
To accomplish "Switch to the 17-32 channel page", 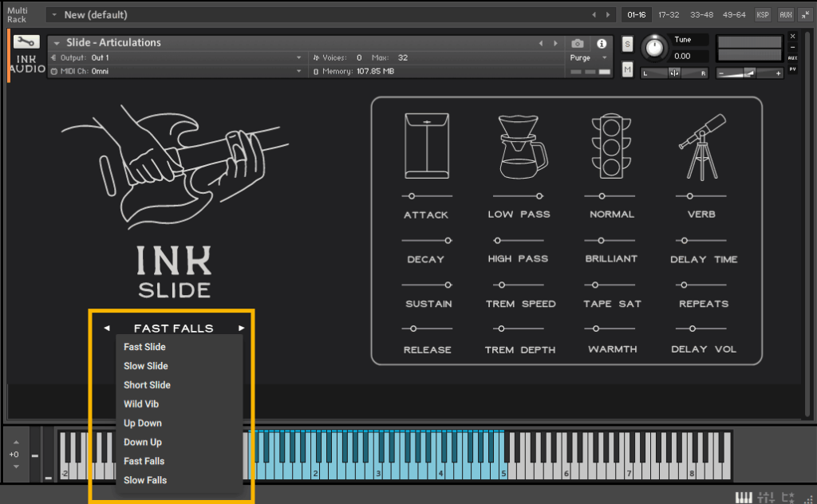I will [669, 14].
